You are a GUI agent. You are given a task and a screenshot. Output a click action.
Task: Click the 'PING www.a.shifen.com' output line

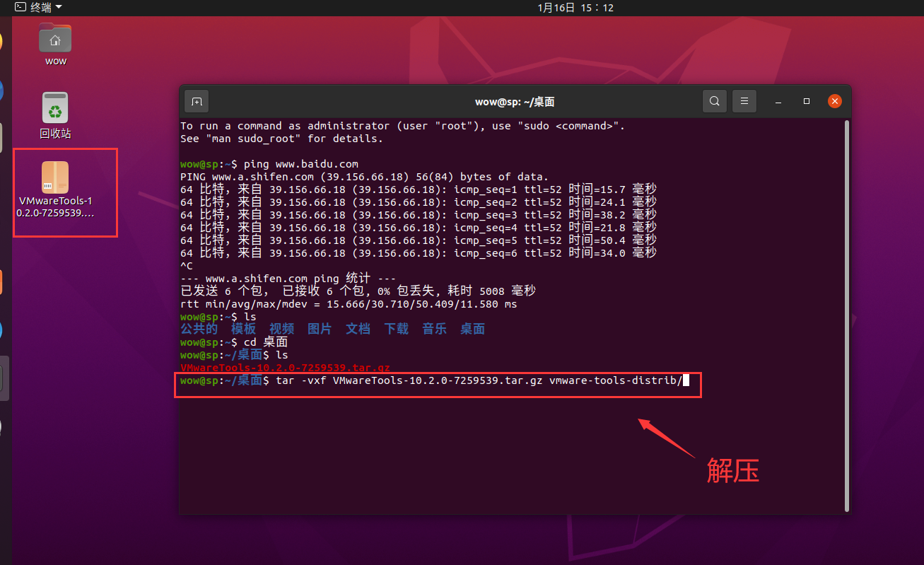364,177
